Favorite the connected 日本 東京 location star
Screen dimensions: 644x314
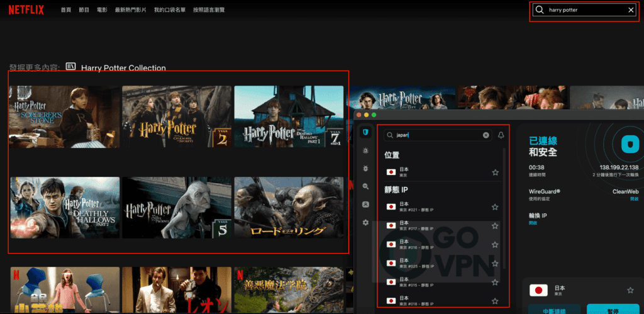tap(630, 290)
